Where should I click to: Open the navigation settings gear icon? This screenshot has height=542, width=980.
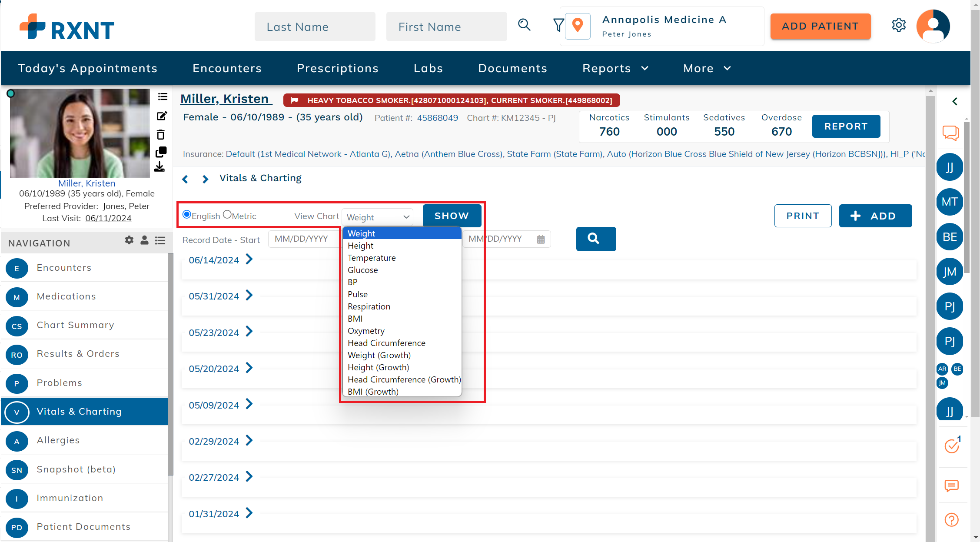tap(129, 240)
